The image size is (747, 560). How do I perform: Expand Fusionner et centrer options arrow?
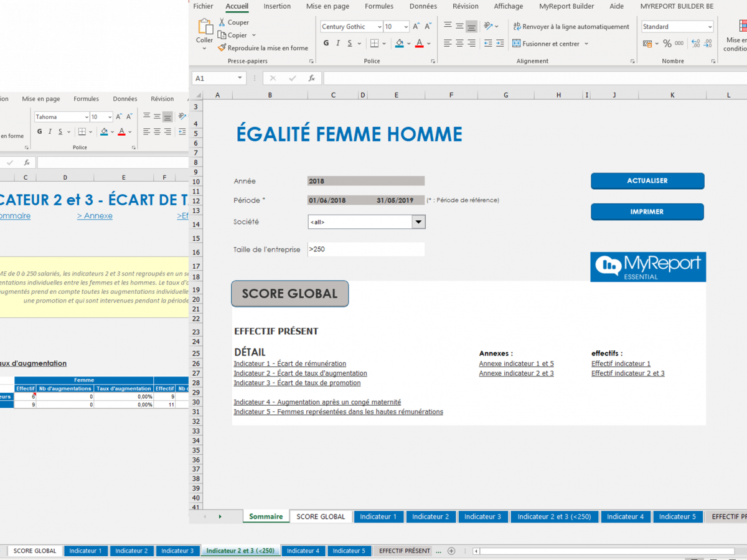[x=586, y=44]
